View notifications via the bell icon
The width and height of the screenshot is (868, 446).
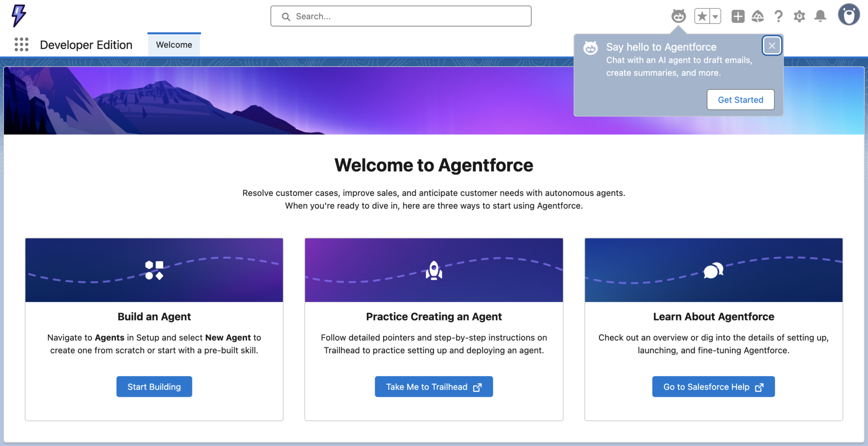pos(820,16)
